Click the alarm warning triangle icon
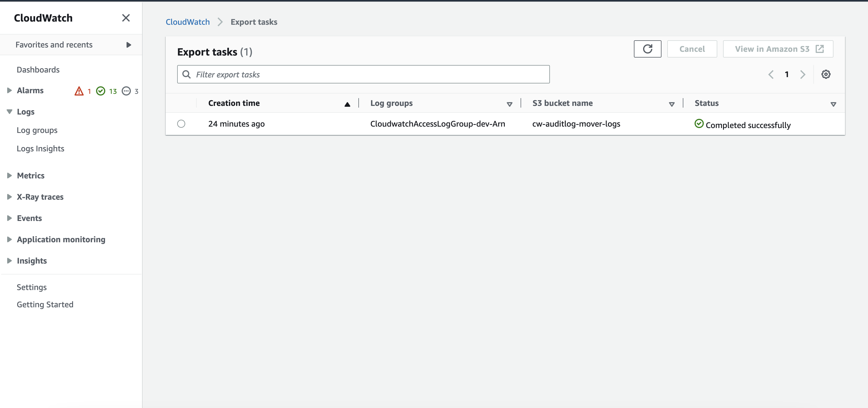Viewport: 868px width, 408px height. tap(79, 91)
